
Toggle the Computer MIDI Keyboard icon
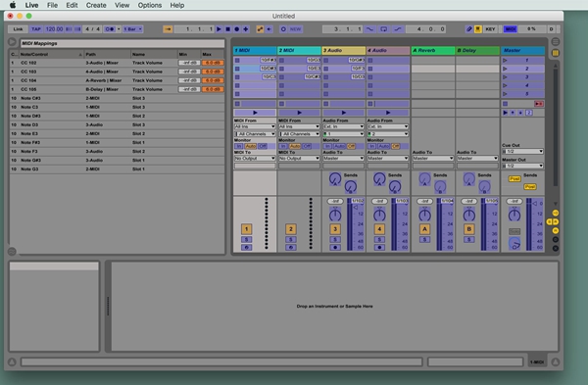pyautogui.click(x=478, y=28)
